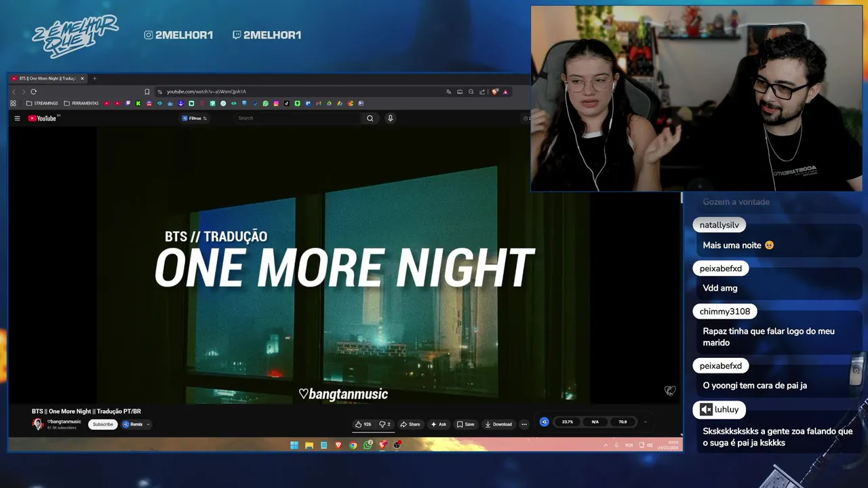The height and width of the screenshot is (488, 868).
Task: Click the taskbar clock and date
Action: [668, 445]
